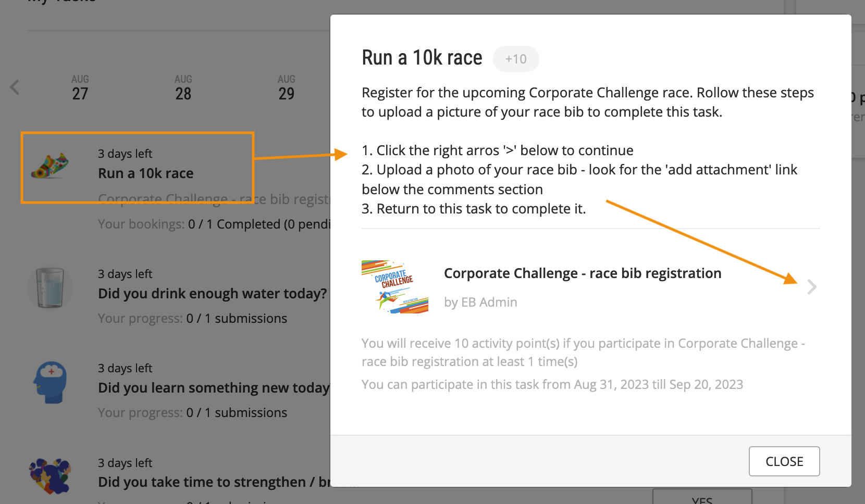Select AUG 27 in the date strip
The width and height of the screenshot is (865, 504).
pos(80,87)
